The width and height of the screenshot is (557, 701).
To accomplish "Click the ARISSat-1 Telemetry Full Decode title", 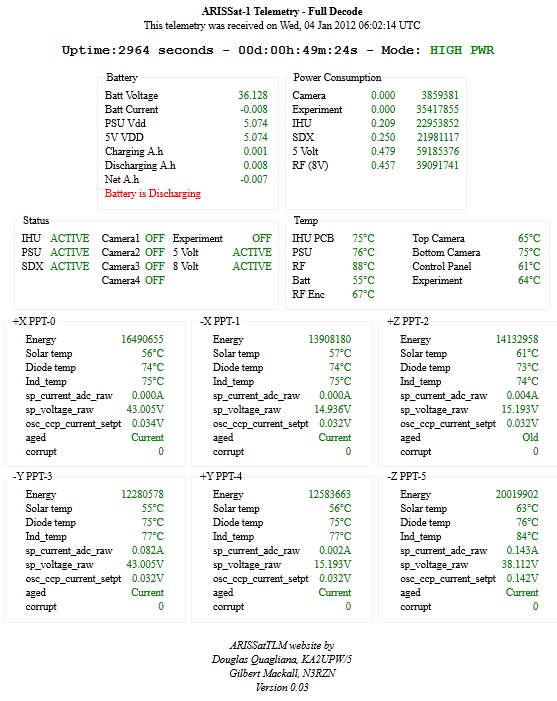I will pos(282,11).
